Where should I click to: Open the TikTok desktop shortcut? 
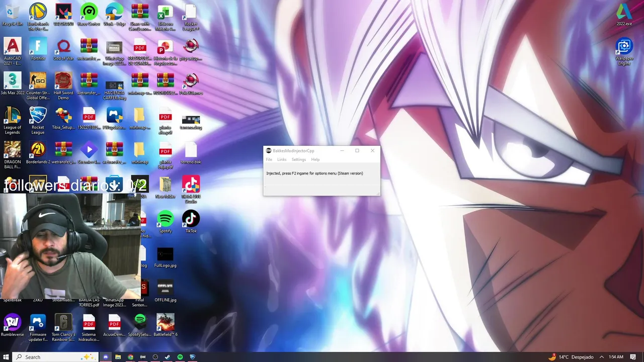coord(191,222)
